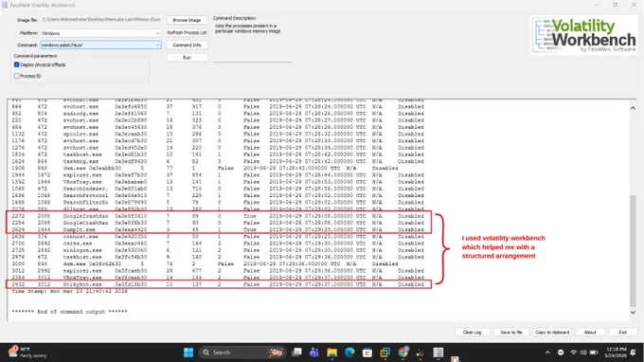Click End of command output line
This screenshot has height=362, width=644.
(x=69, y=312)
